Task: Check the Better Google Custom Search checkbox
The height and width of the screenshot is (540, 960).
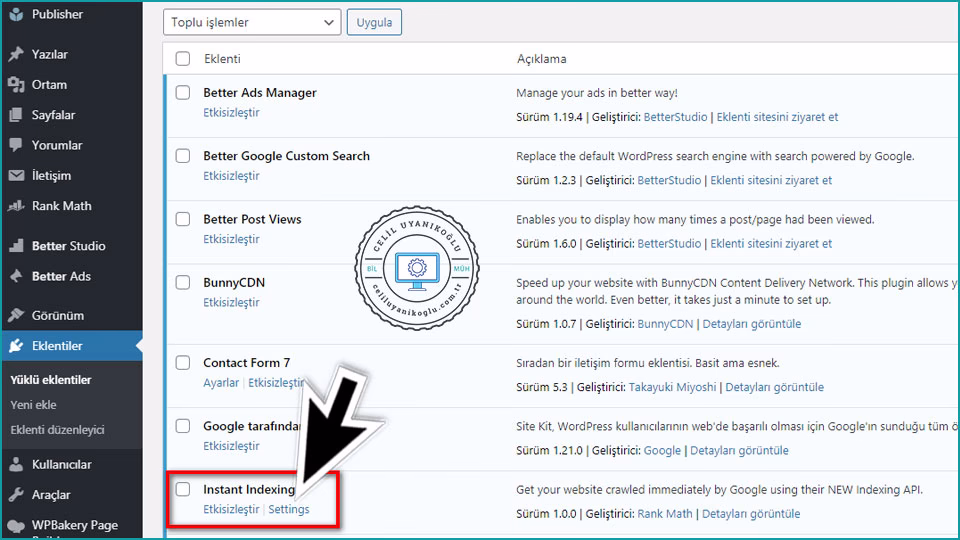Action: 182,156
